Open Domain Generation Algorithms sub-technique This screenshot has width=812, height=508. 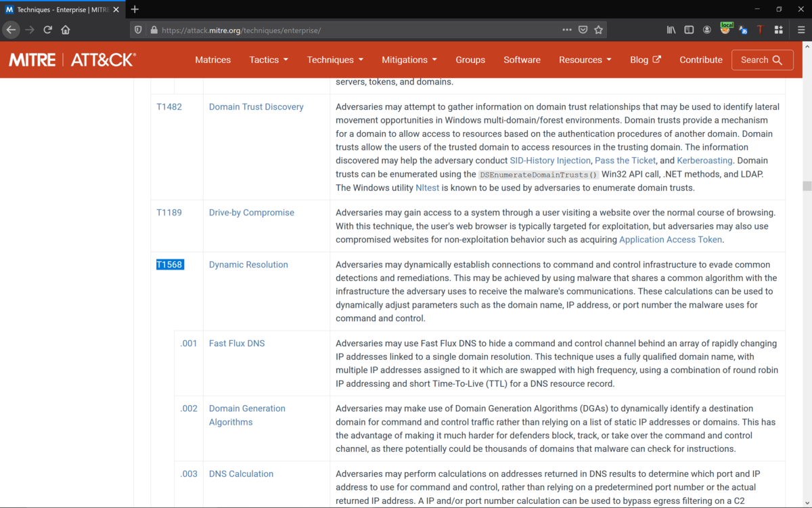[x=247, y=415]
